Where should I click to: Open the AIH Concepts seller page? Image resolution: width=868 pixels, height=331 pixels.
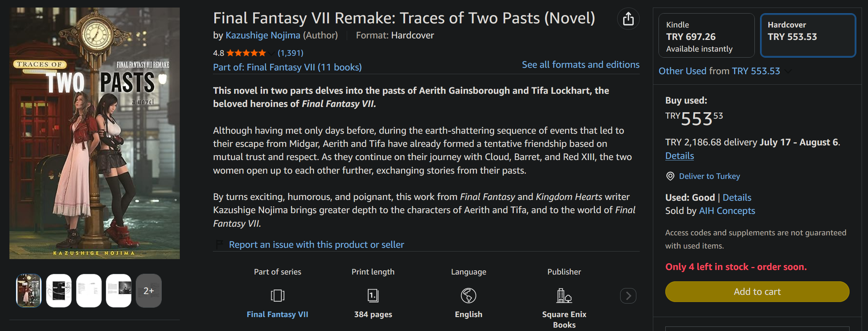(x=727, y=211)
